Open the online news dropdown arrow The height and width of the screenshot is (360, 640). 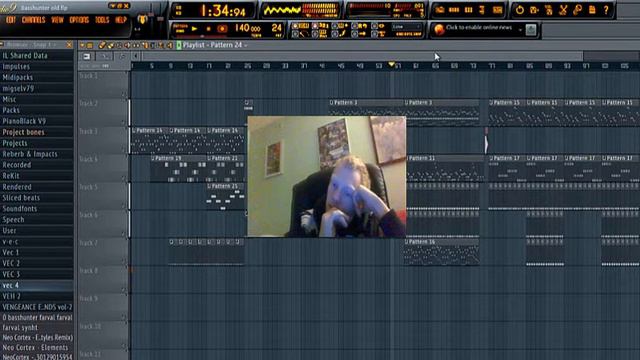520,30
